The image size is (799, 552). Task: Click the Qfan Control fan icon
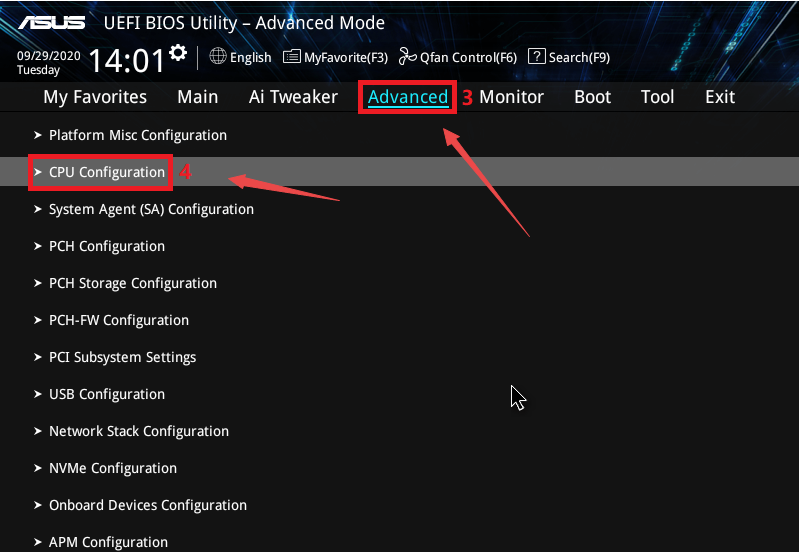point(407,56)
